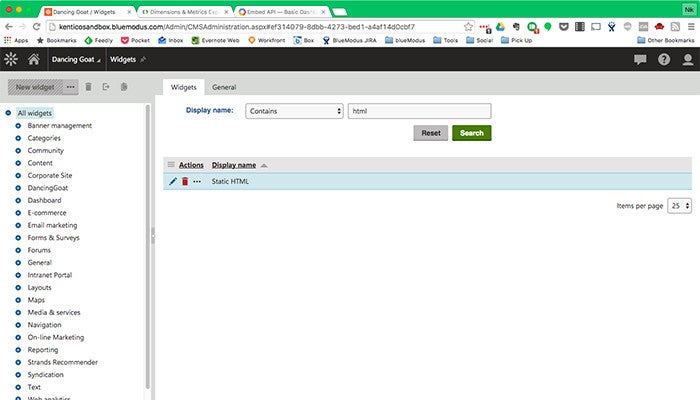Open the Social bookmarks folder
The height and width of the screenshot is (400, 700).
[479, 40]
